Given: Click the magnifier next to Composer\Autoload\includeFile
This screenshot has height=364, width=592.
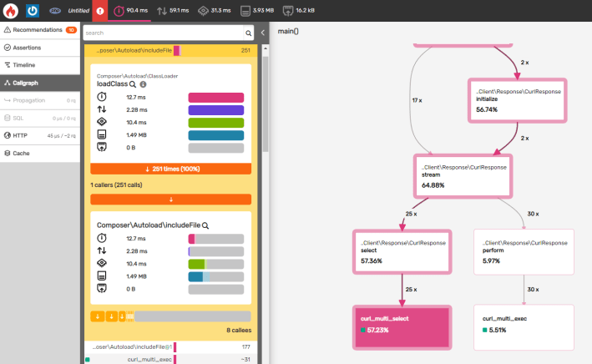Looking at the screenshot, I should tap(205, 225).
